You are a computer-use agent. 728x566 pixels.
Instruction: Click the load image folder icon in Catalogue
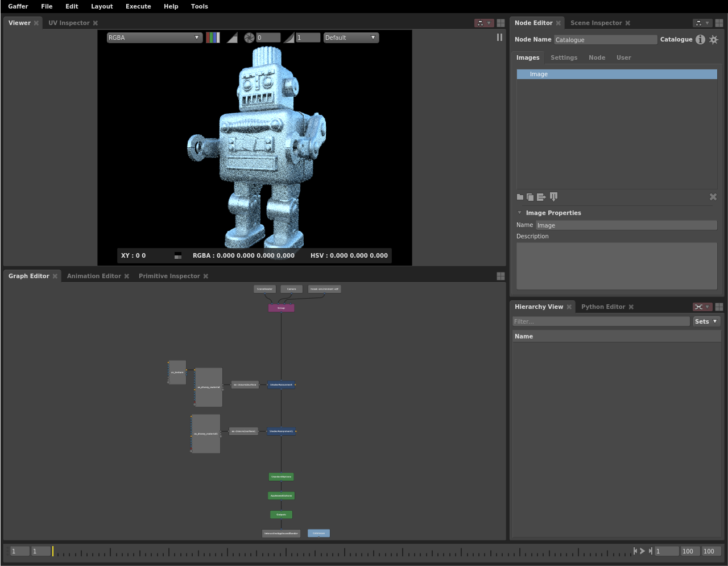click(x=520, y=197)
